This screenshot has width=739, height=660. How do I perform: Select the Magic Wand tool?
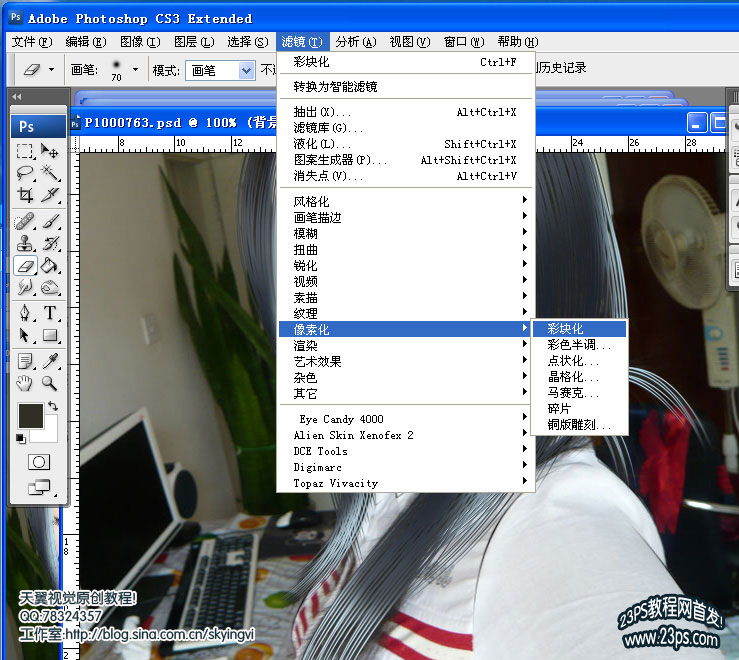click(x=50, y=173)
